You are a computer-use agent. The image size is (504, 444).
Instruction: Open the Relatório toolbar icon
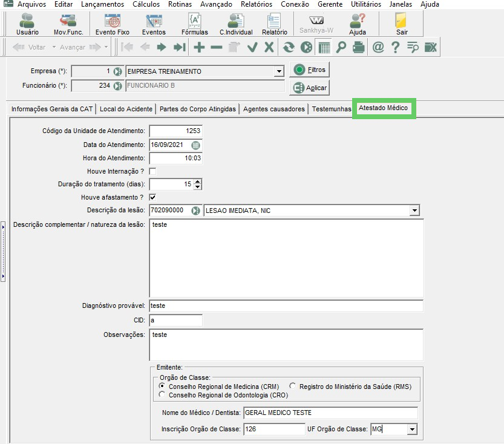(274, 24)
